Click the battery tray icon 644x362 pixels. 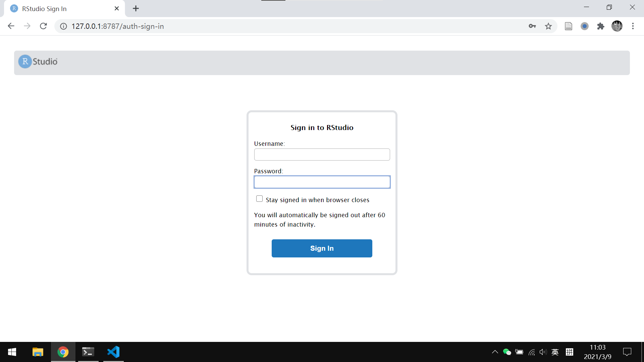coord(519,352)
